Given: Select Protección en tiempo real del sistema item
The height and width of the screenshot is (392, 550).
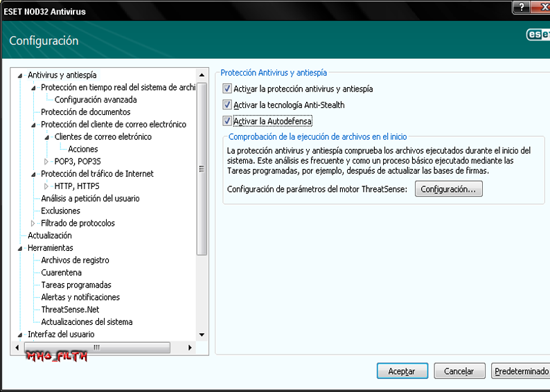Looking at the screenshot, I should click(118, 87).
